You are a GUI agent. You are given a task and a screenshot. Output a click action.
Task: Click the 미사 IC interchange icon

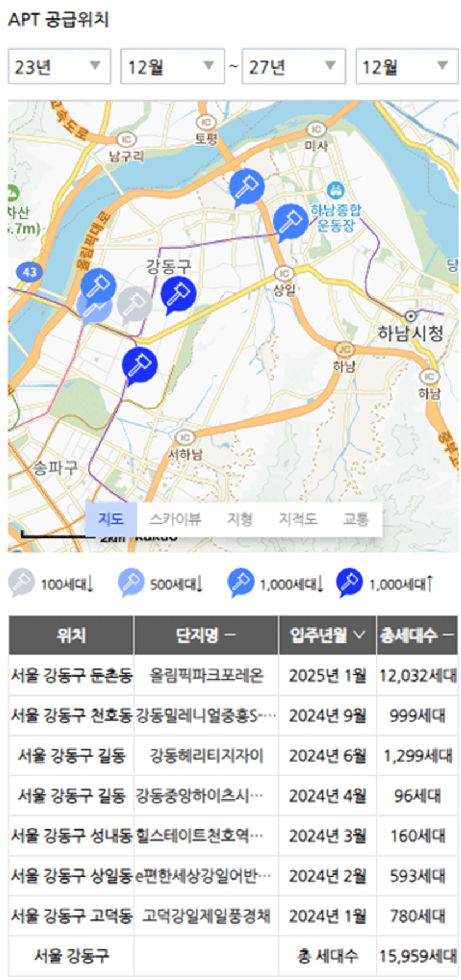tap(316, 130)
